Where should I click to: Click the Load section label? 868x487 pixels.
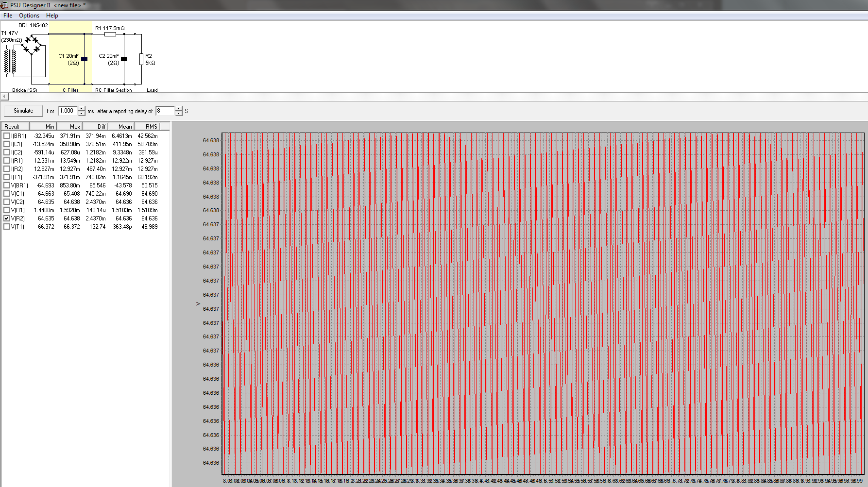pyautogui.click(x=152, y=90)
